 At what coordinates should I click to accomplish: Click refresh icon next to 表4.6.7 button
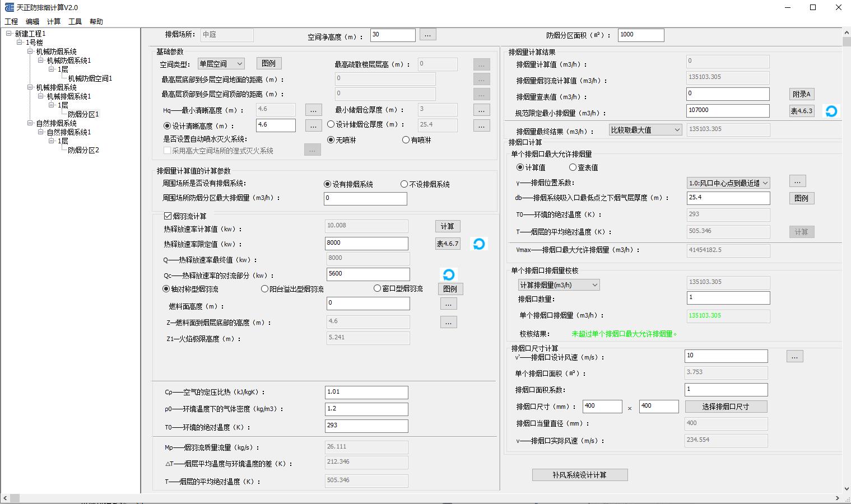coord(478,244)
